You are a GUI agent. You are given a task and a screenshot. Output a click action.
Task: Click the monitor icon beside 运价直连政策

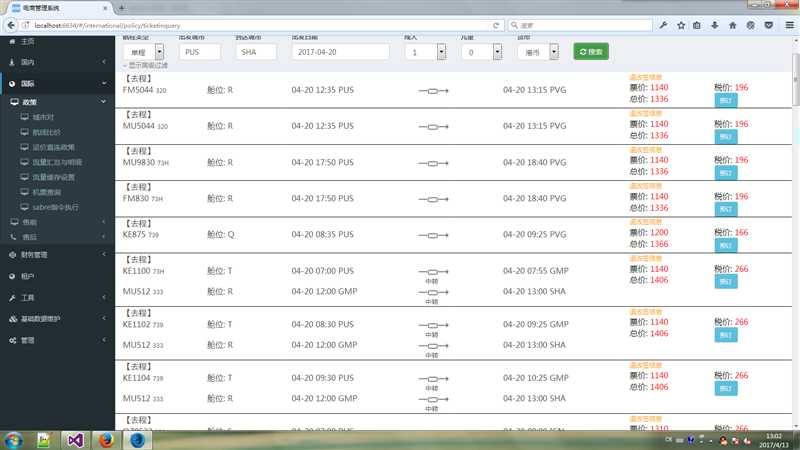click(x=24, y=147)
